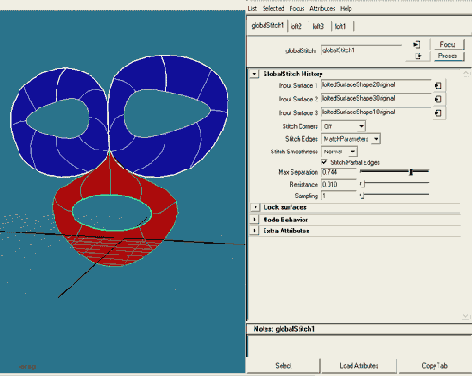Open the Selected menu
Viewport: 472px width, 376px height.
(273, 8)
